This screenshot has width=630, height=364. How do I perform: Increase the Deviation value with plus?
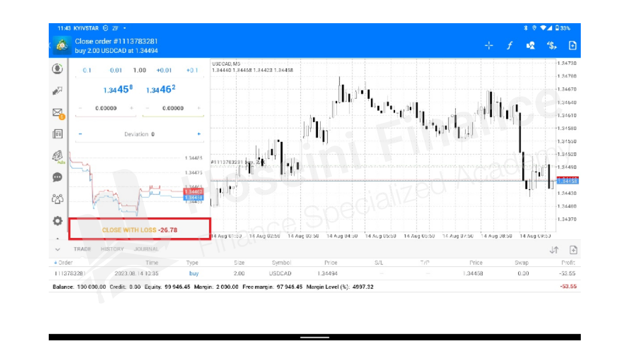pyautogui.click(x=199, y=134)
